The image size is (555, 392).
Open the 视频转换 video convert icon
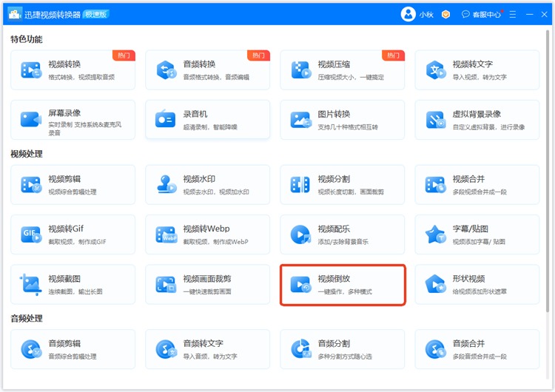coord(32,70)
